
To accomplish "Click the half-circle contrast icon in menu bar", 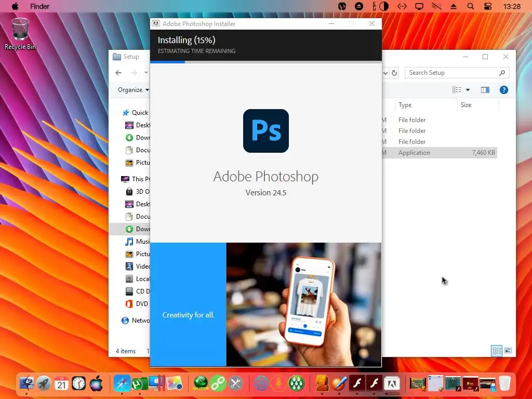I will tap(384, 6).
